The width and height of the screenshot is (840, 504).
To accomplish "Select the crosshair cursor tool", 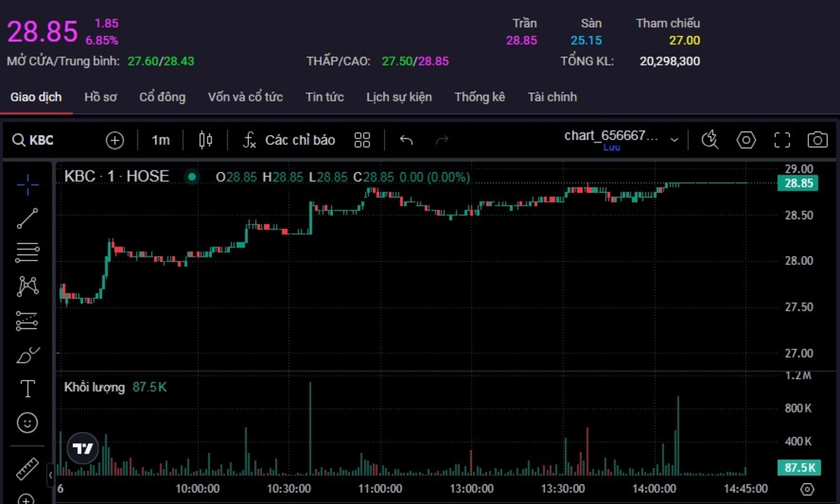I will click(27, 185).
